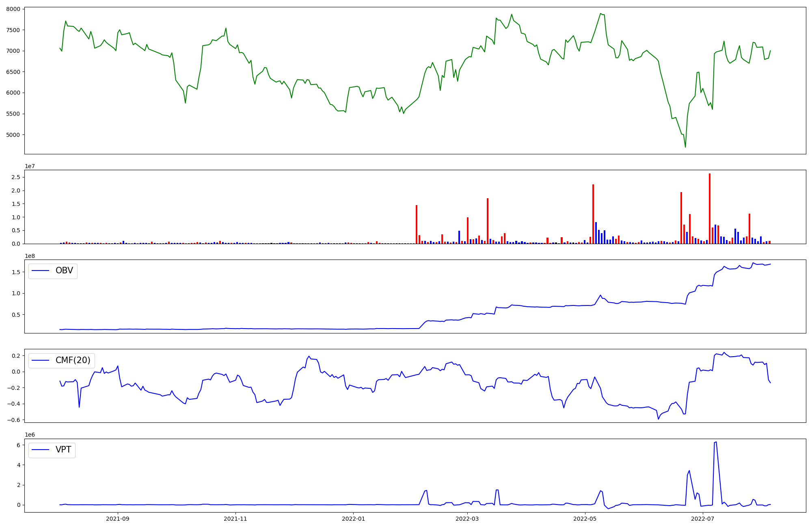Click the 5000 tick on price axis
Image resolution: width=812 pixels, height=528 pixels.
[13, 135]
